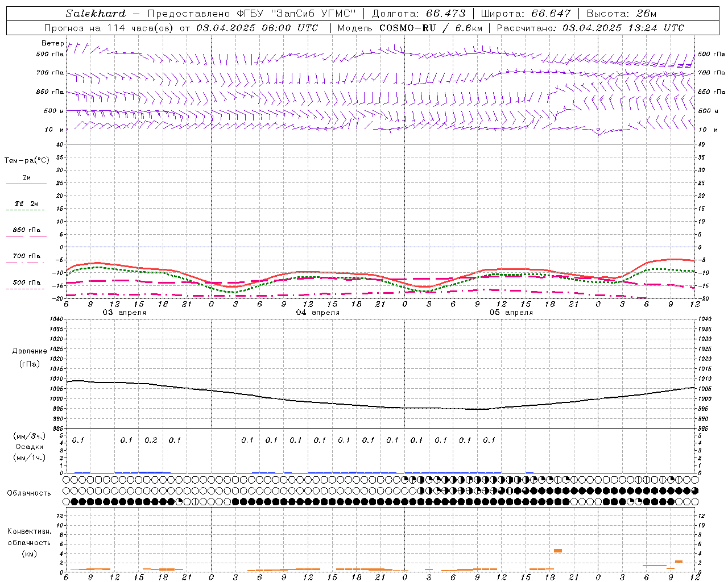728x582 pixels.
Task: Select the "Широта: 66.647" header text
Action: click(526, 14)
